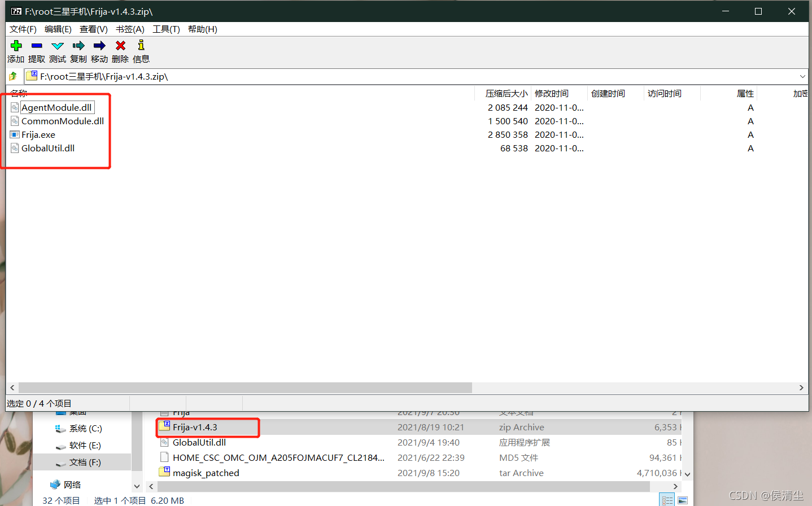Select the AgentModule.dll file name

[x=56, y=107]
